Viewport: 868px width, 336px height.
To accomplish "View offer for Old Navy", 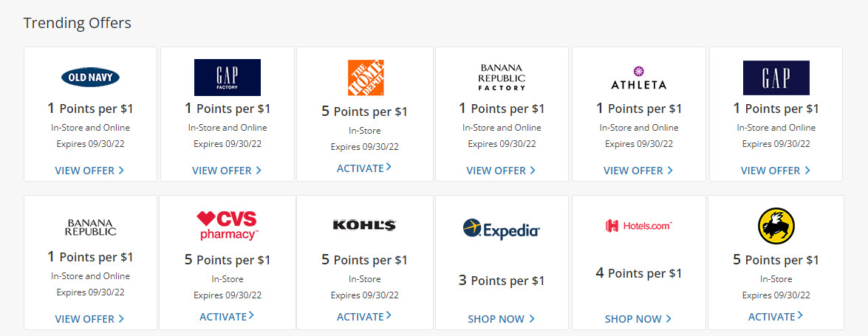I will pos(89,171).
